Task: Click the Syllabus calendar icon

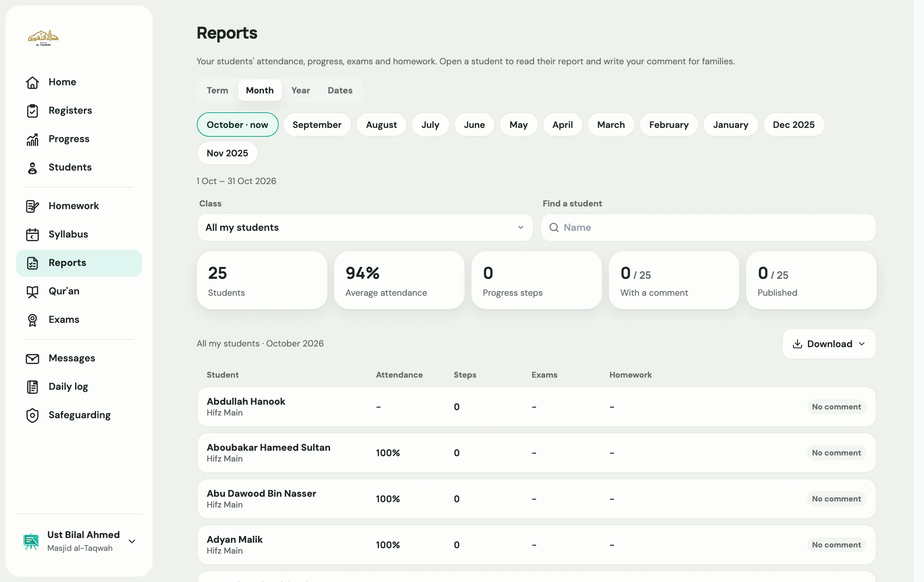Action: (x=32, y=234)
